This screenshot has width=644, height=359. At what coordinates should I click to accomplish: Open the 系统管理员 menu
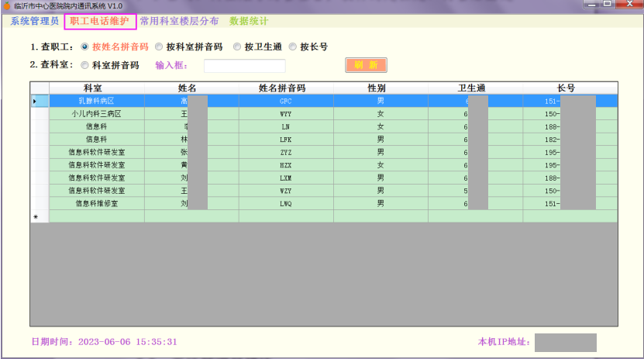[34, 21]
